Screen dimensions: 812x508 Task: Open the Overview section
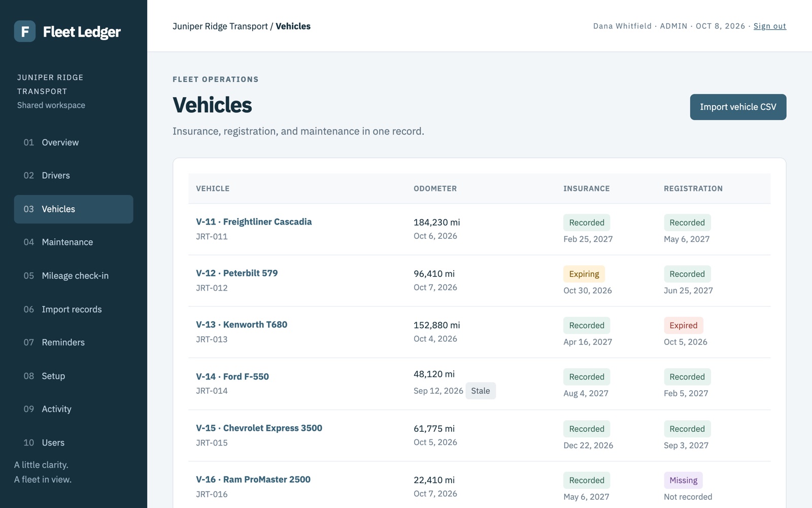pyautogui.click(x=74, y=142)
